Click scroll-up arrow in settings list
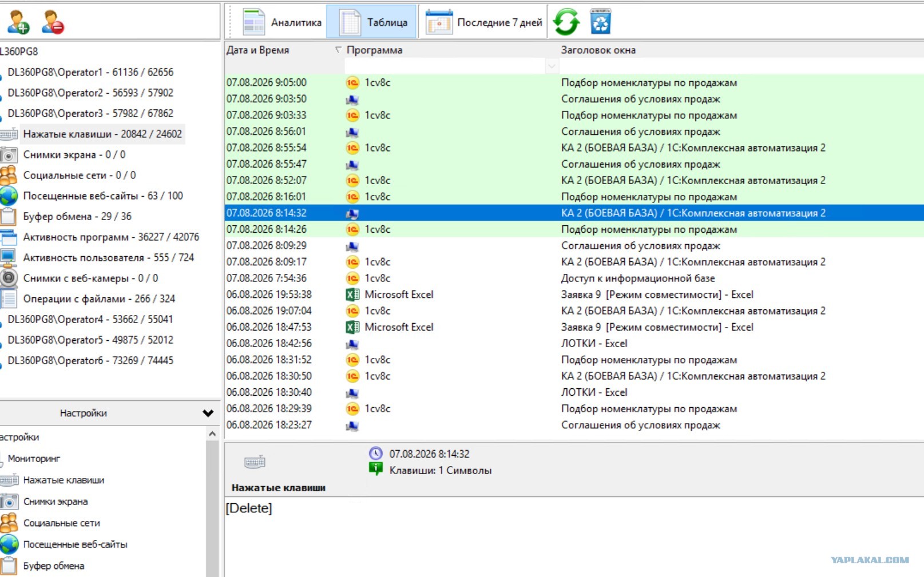924x577 pixels. point(212,434)
